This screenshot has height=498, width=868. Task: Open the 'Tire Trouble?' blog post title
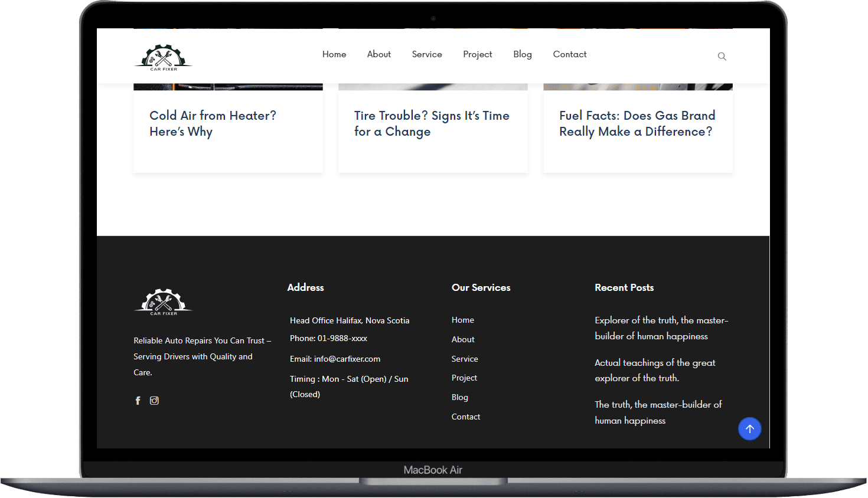(x=432, y=123)
